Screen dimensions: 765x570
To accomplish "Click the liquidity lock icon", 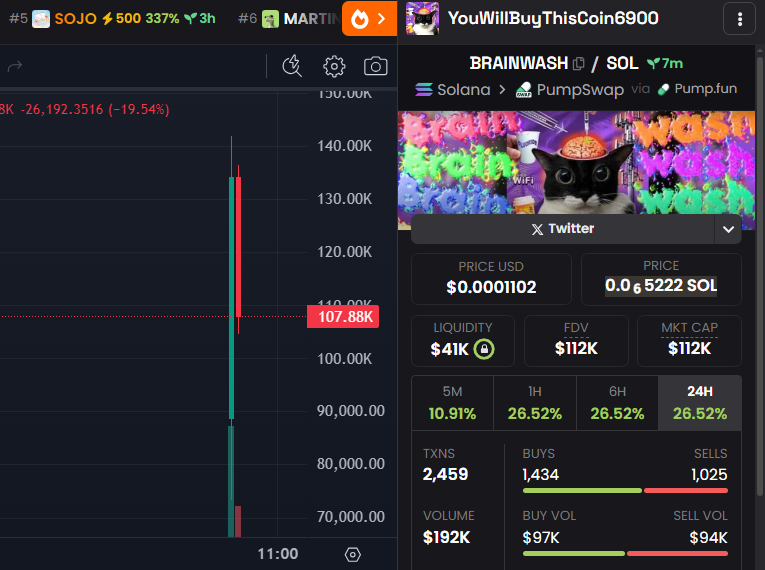I will tap(484, 349).
